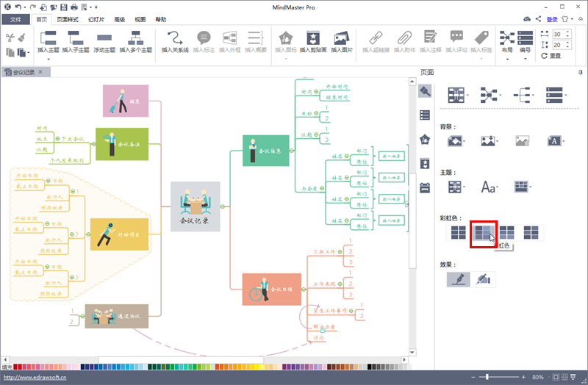Select the first rainbow color option
The image size is (588, 385).
(458, 233)
